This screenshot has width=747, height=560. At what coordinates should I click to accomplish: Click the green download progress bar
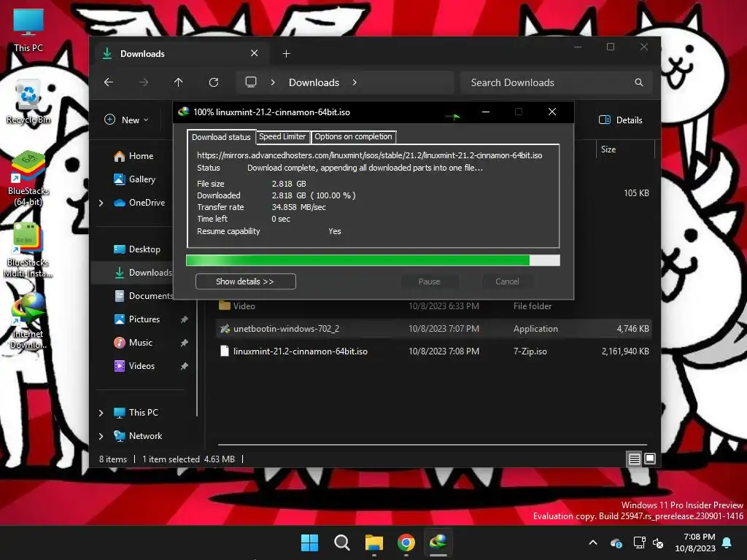tap(373, 260)
